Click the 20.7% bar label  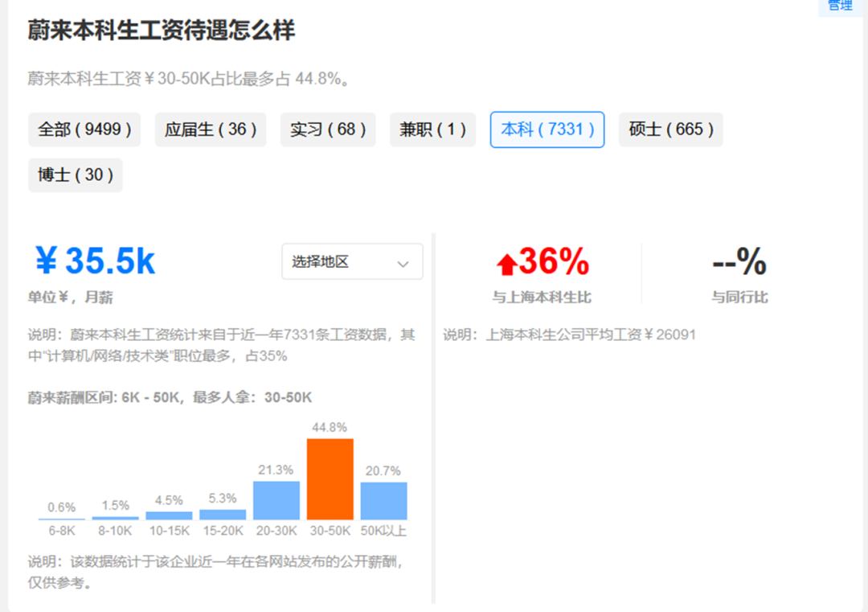pyautogui.click(x=383, y=470)
